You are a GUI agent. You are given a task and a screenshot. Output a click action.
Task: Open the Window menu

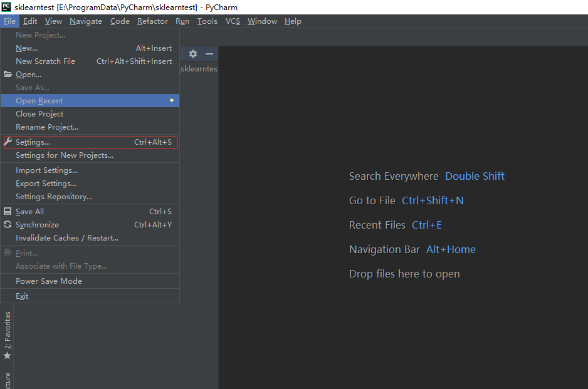262,21
